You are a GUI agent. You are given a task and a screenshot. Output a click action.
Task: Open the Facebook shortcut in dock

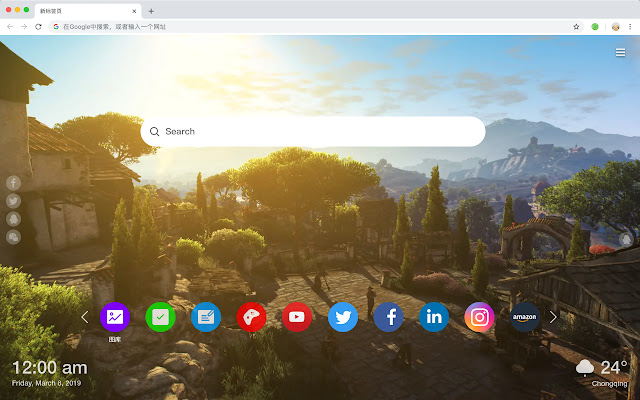pos(389,317)
